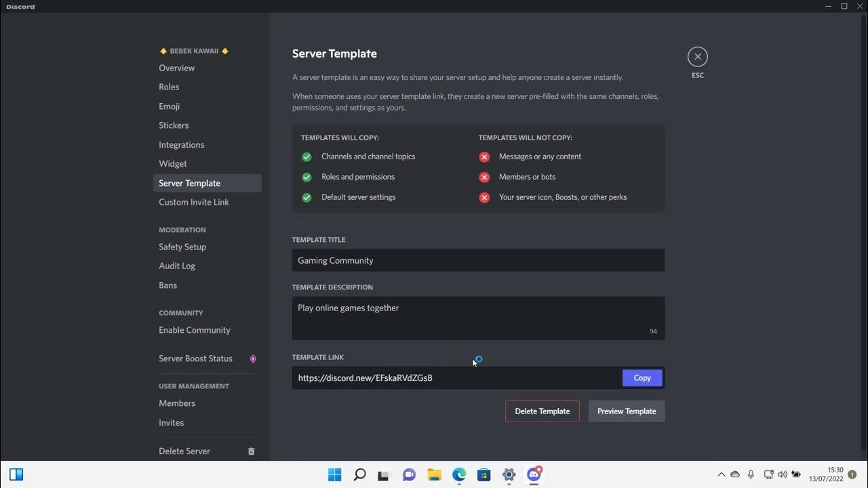This screenshot has width=868, height=488.
Task: Click the battery tray icon
Action: tap(796, 474)
